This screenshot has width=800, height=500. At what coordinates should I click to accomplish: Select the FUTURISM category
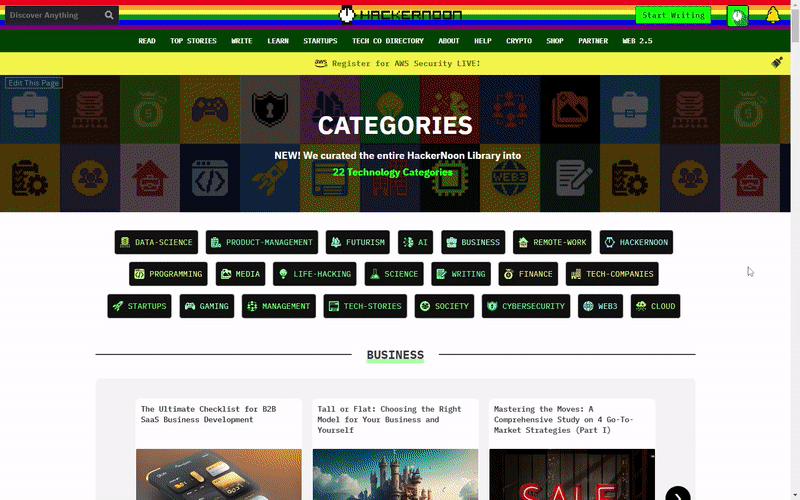point(358,242)
